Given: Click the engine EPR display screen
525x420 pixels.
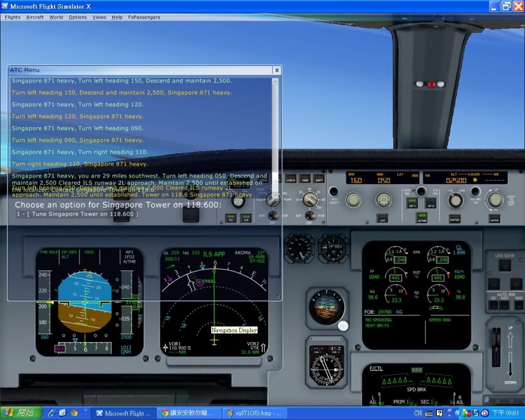Looking at the screenshot, I should (416, 295).
